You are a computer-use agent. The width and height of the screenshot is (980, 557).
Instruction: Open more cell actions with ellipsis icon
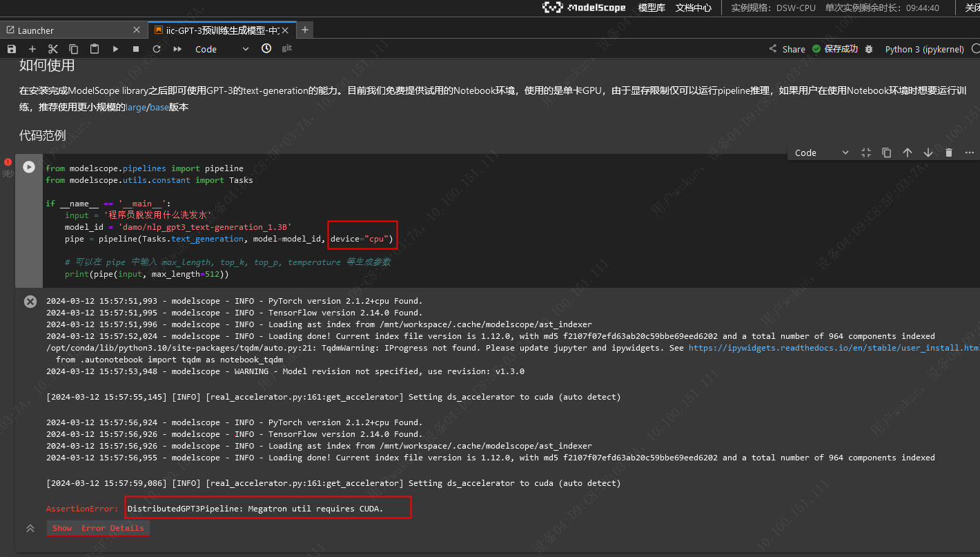click(x=970, y=153)
